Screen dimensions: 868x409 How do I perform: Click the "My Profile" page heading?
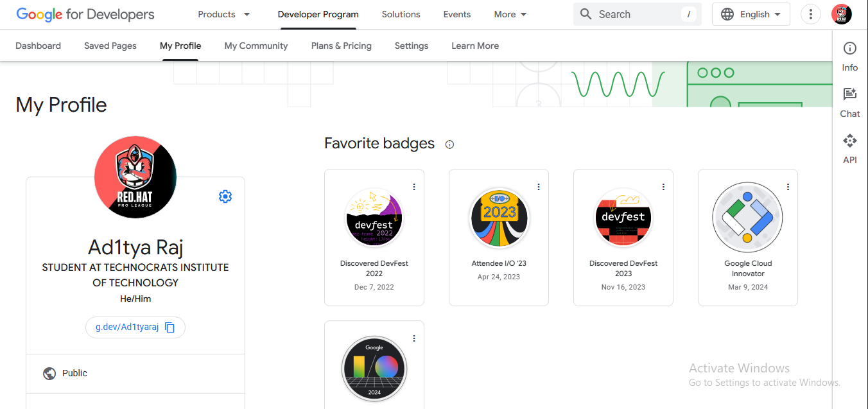(62, 105)
